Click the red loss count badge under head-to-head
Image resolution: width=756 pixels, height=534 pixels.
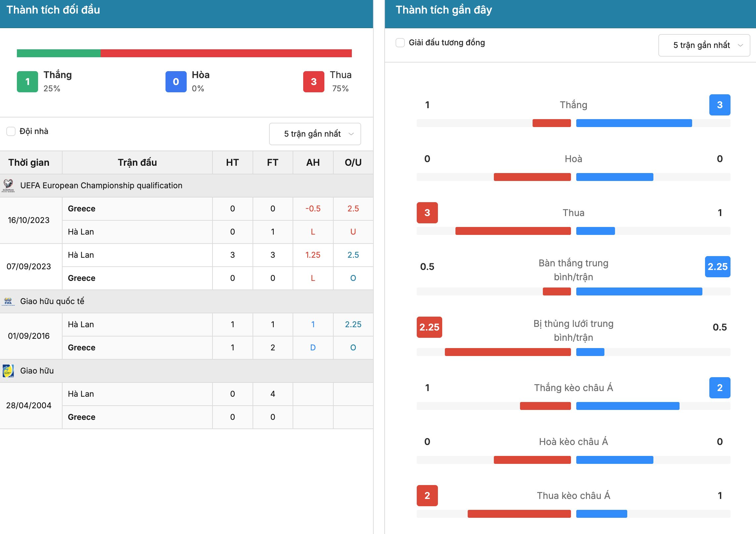point(313,81)
